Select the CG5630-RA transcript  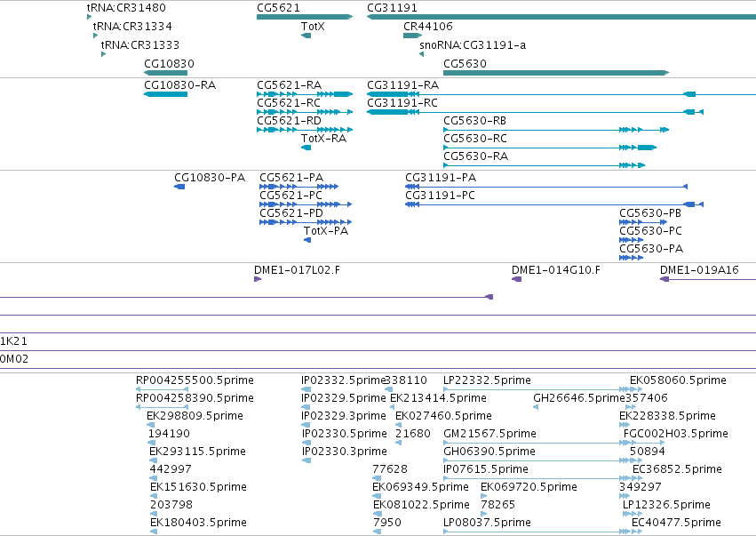coord(544,165)
